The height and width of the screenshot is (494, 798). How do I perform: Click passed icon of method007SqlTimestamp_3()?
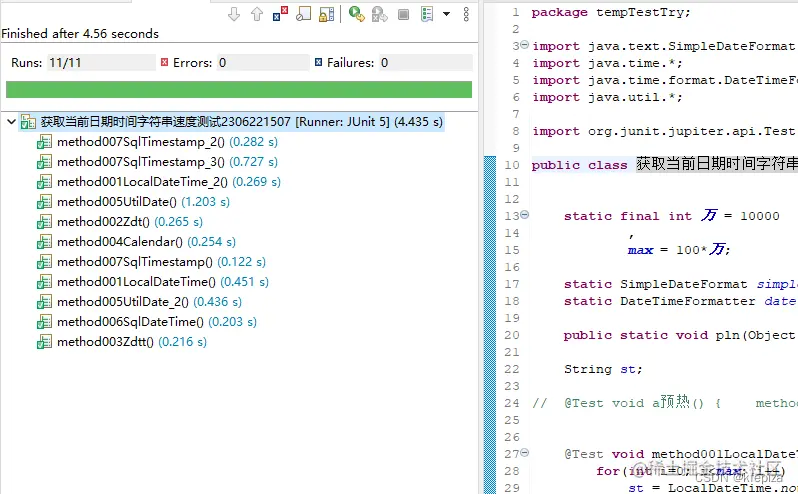click(x=44, y=162)
